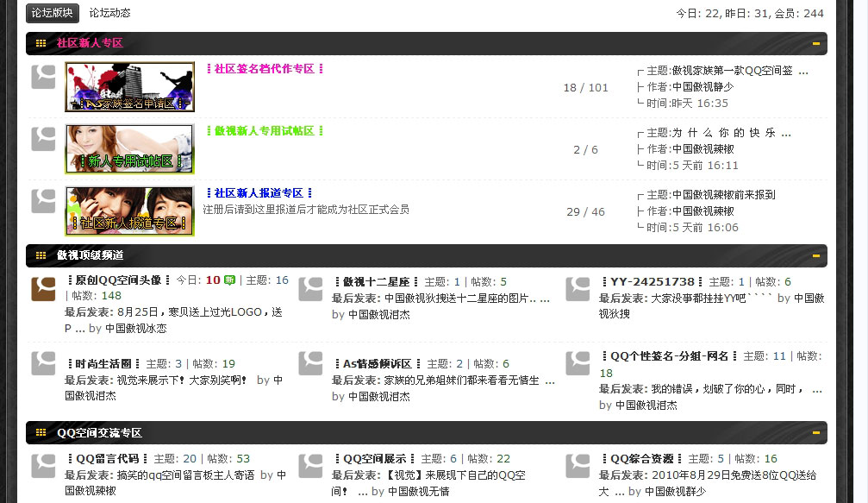Open the 原创QQ空间头像 forum
The height and width of the screenshot is (503, 868).
pos(118,280)
